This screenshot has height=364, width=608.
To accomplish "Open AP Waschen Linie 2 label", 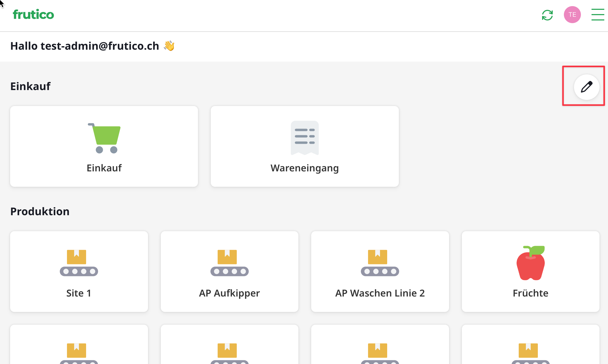I will click(x=380, y=293).
